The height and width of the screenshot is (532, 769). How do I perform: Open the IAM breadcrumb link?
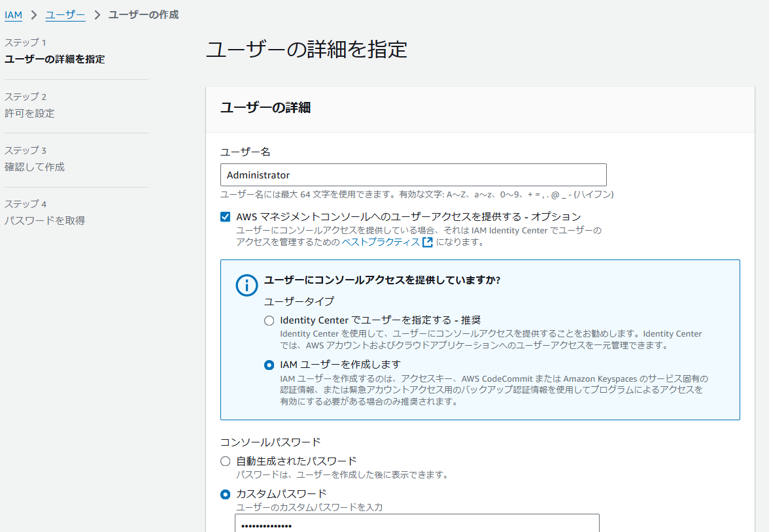point(13,15)
